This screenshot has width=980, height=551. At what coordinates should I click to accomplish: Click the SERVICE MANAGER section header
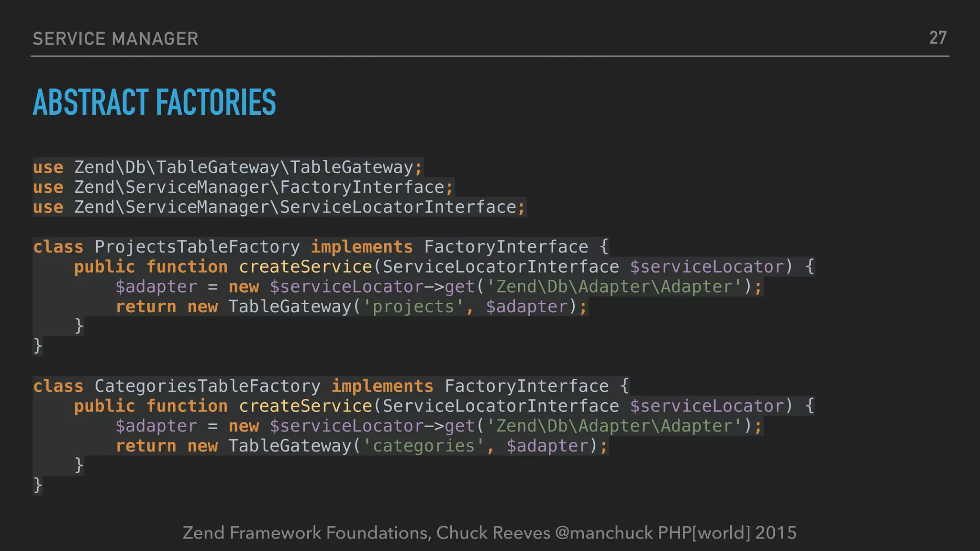[115, 39]
